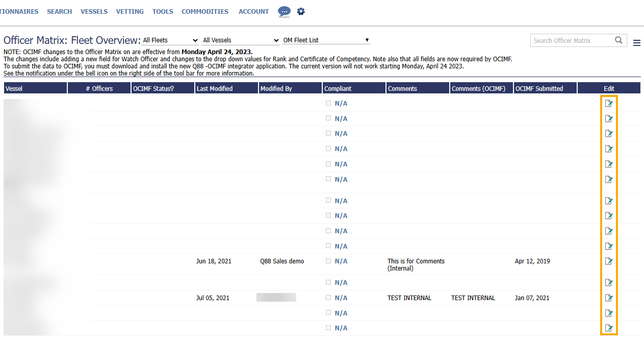The image size is (644, 343).
Task: Click N/A link in the second table row
Action: 341,119
